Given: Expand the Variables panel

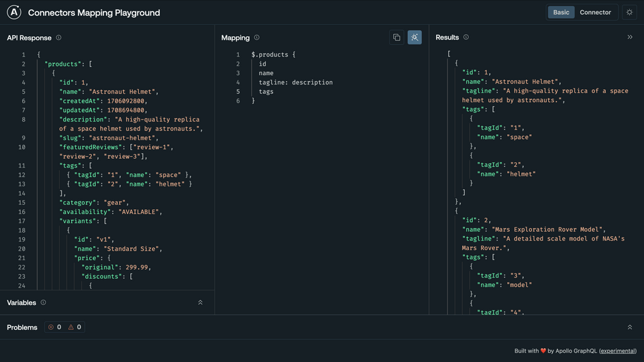Looking at the screenshot, I should [200, 302].
